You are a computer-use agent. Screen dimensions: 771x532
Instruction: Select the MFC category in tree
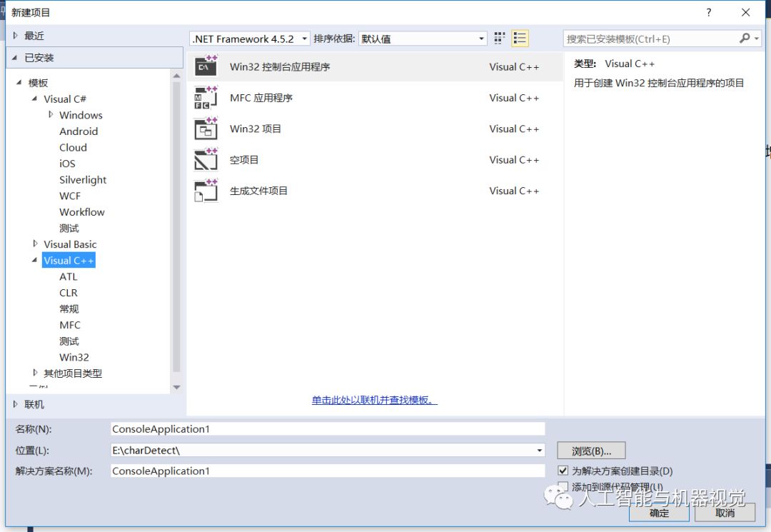click(x=70, y=325)
